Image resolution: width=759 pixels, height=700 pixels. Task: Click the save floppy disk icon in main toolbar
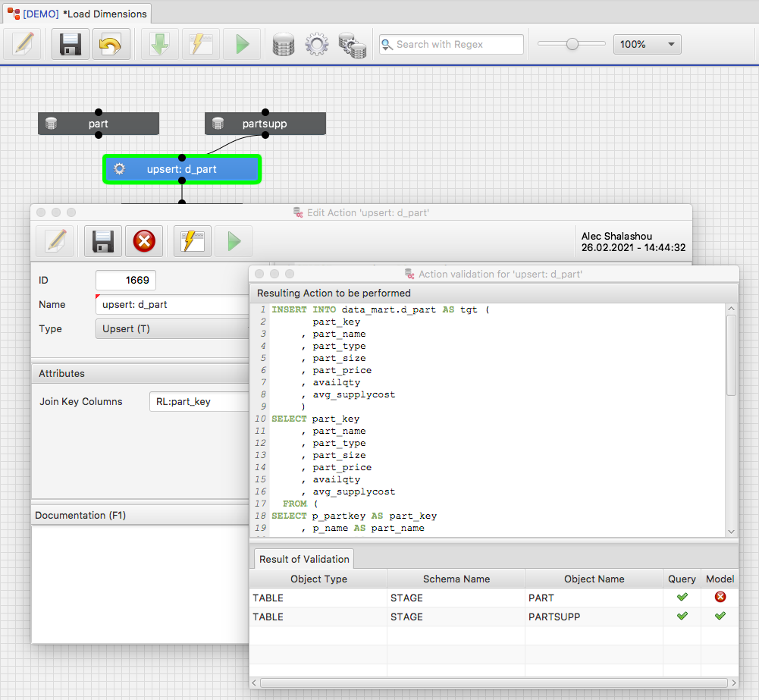[71, 44]
